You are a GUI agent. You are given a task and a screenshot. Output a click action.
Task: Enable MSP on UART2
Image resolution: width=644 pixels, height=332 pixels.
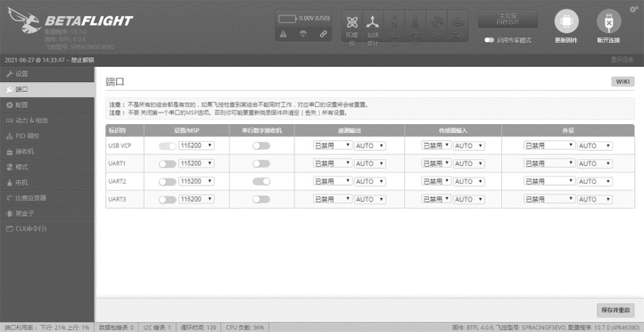pyautogui.click(x=168, y=181)
